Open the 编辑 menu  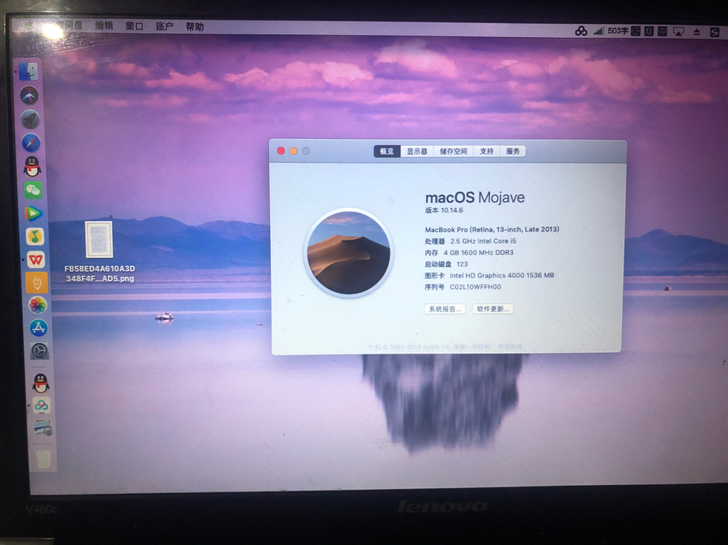[x=104, y=26]
